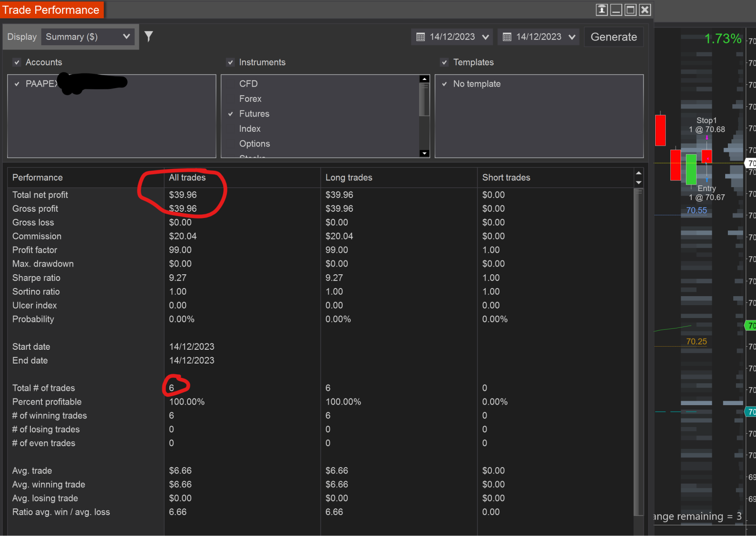Expand the second 14/12/2023 date dropdown
This screenshot has height=536, width=756.
[x=573, y=37]
